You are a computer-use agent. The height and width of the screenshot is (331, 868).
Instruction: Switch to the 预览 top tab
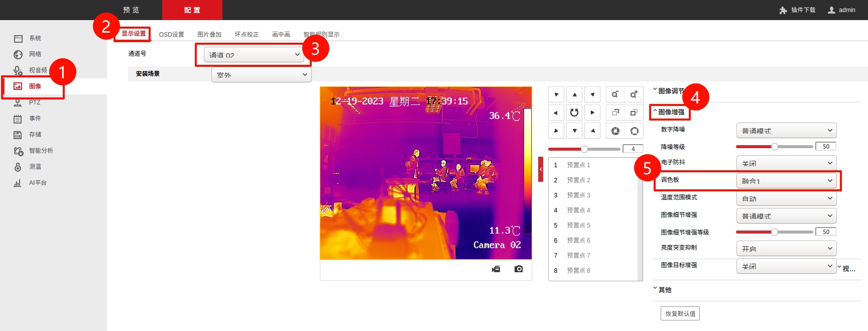tap(131, 10)
